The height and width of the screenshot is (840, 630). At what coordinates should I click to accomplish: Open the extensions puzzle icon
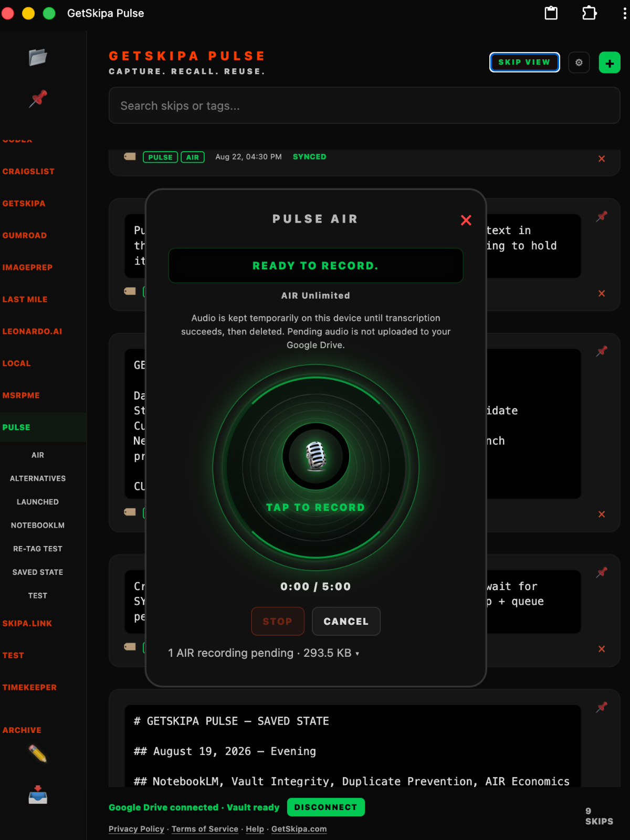590,13
